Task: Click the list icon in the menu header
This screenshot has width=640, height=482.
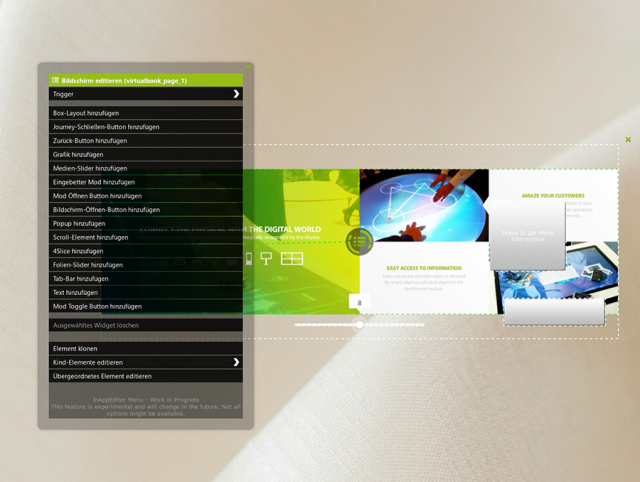Action: 55,79
